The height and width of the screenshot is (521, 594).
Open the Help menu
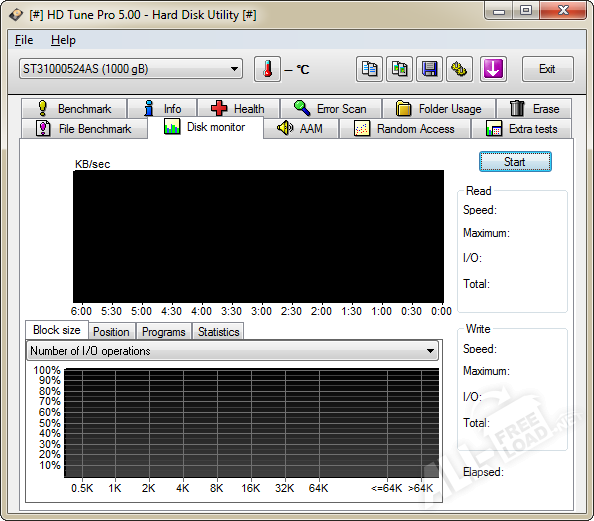click(63, 40)
